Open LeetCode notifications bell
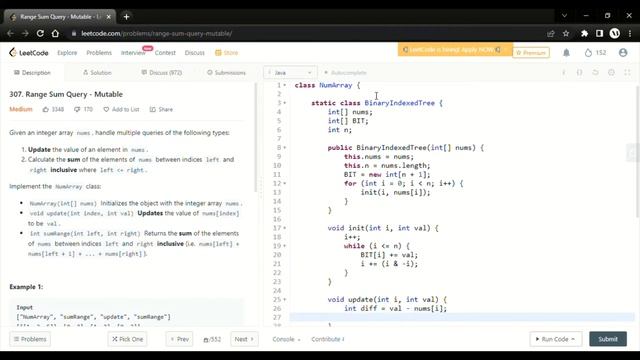 coord(566,53)
